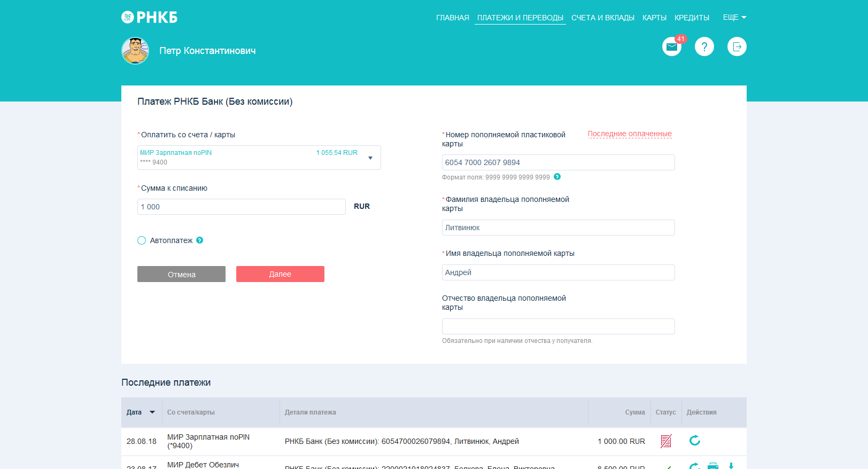Image resolution: width=868 pixels, height=469 pixels.
Task: Open the user avatar picture
Action: [x=135, y=51]
